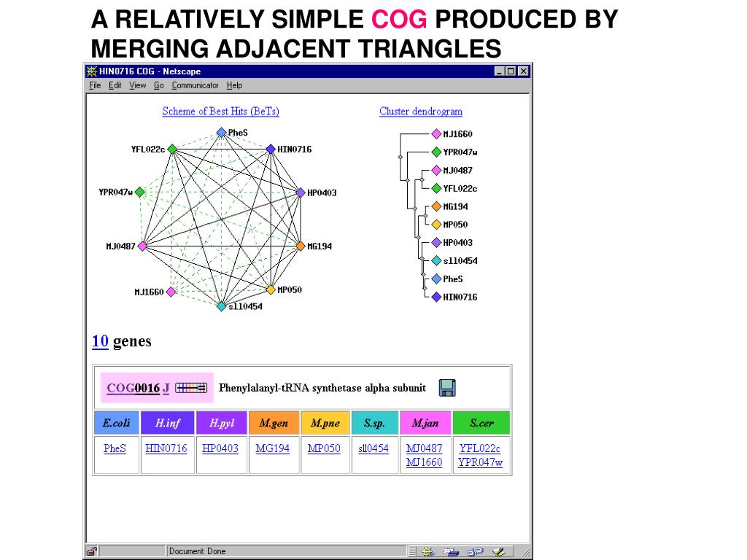
Task: Maximize the Netscape window
Action: 511,71
